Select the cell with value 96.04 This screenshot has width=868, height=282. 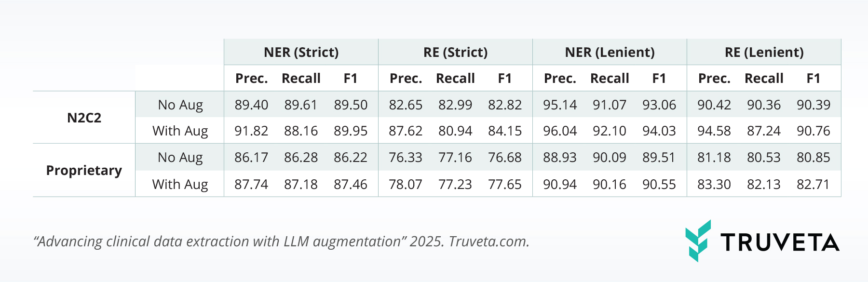[x=560, y=131]
